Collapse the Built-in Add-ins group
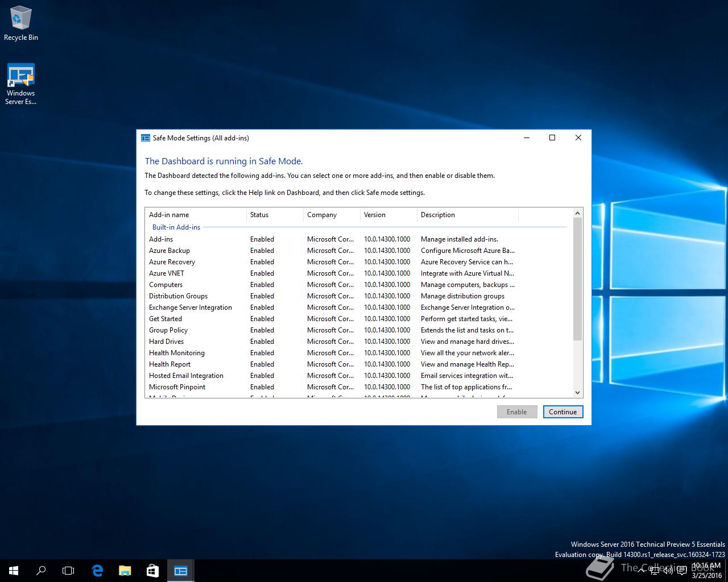Viewport: 728px width, 582px height. coord(176,227)
